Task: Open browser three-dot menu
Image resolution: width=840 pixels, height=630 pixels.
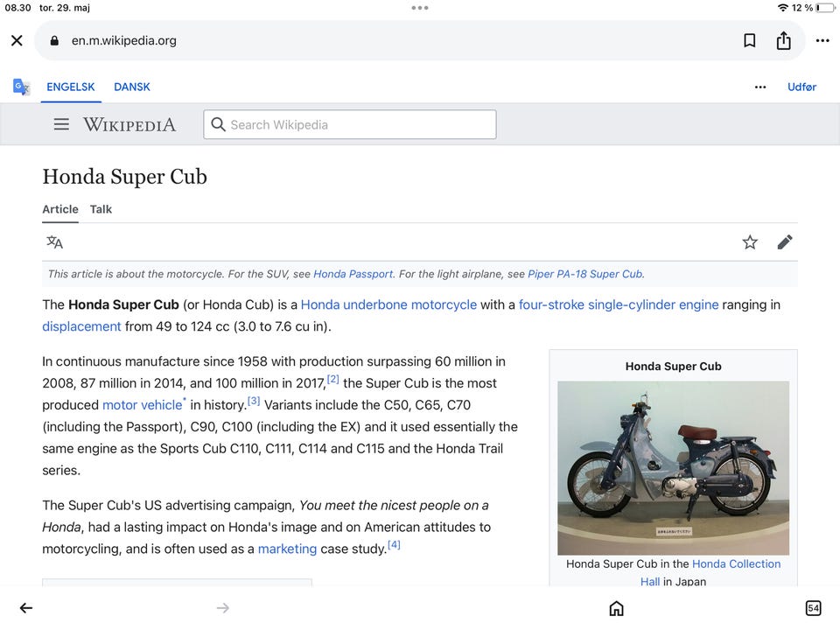Action: (822, 40)
